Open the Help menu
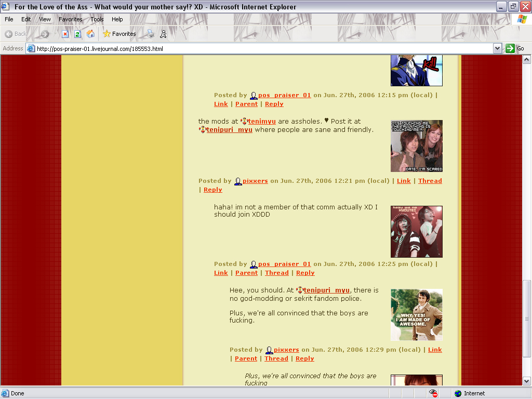This screenshot has width=532, height=399. click(117, 19)
